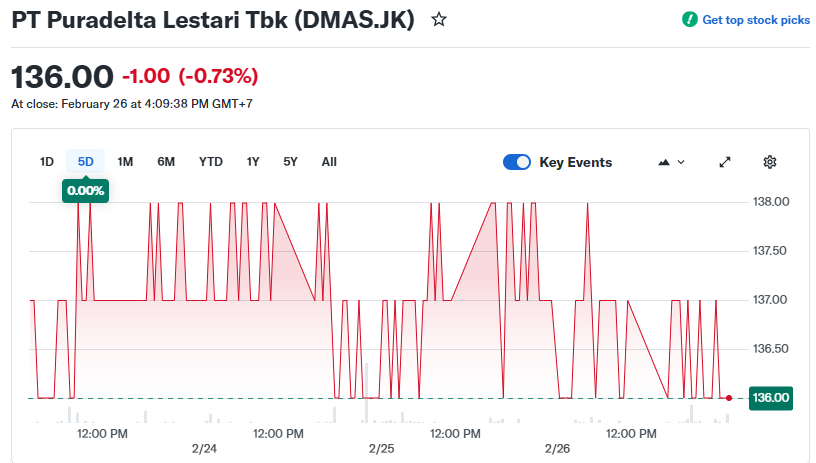The height and width of the screenshot is (463, 816).
Task: Select the 1D time range
Action: (x=47, y=162)
